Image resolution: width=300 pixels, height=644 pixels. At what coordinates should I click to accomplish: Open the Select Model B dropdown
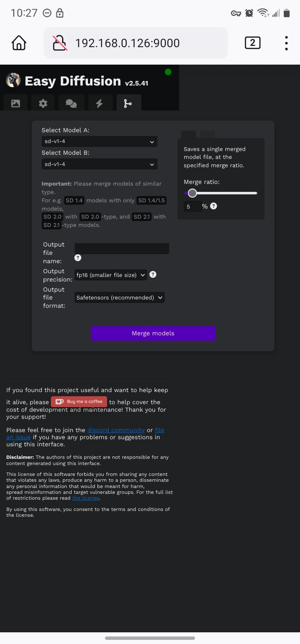click(x=99, y=164)
